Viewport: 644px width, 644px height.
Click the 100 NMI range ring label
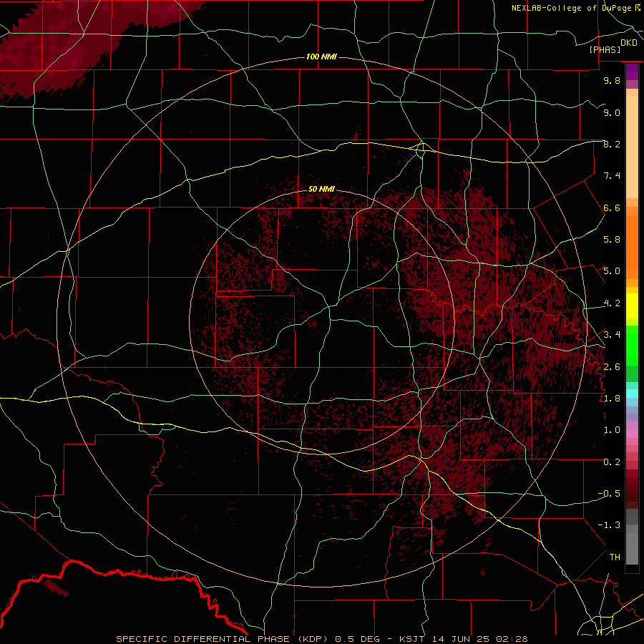coord(321,57)
